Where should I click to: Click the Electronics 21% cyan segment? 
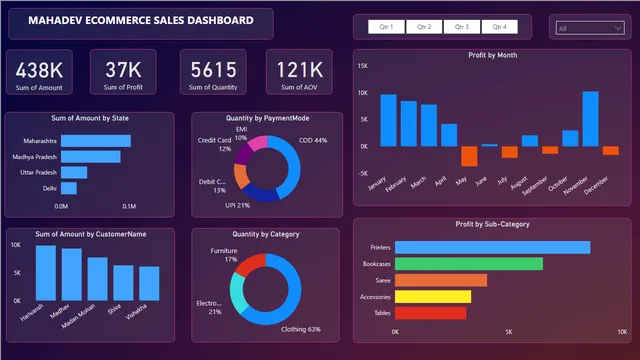pyautogui.click(x=237, y=293)
